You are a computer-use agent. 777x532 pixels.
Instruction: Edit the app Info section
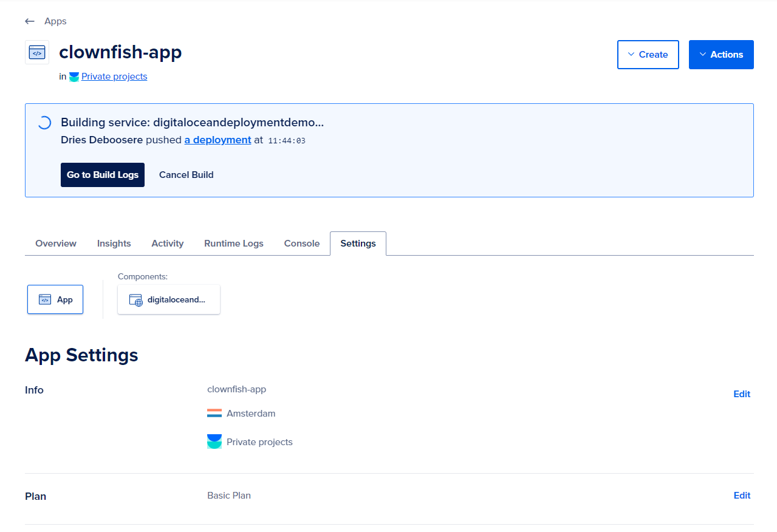pos(742,394)
